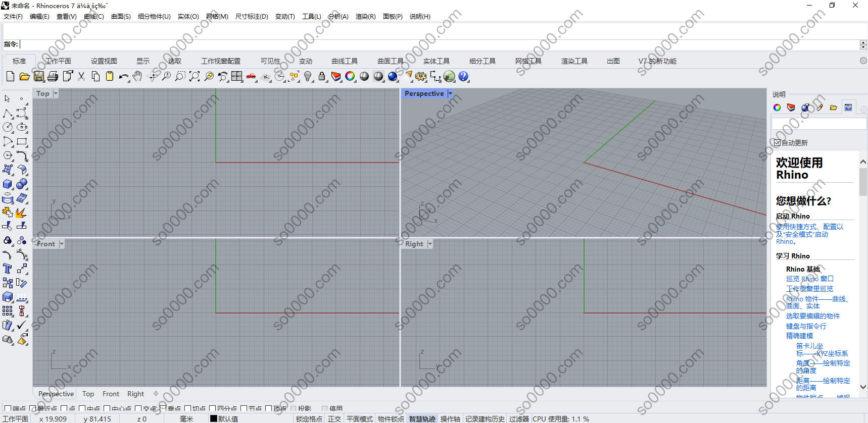The width and height of the screenshot is (868, 423).
Task: Paste with the clipboard icon
Action: tap(109, 76)
